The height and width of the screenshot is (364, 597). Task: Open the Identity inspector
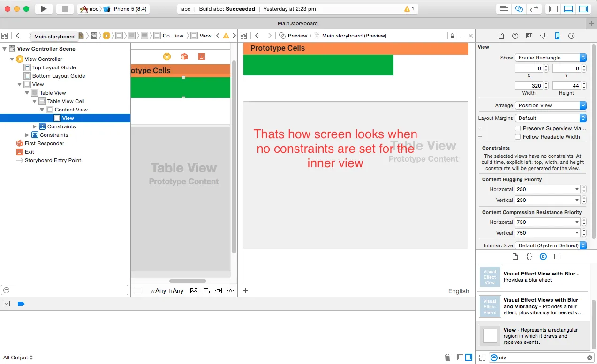pos(529,36)
